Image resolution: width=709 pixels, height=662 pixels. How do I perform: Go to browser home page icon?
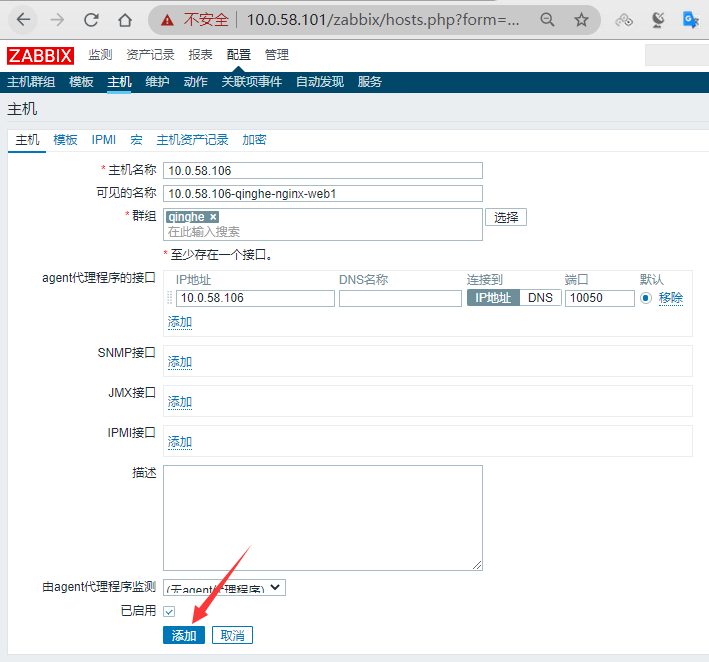point(125,20)
